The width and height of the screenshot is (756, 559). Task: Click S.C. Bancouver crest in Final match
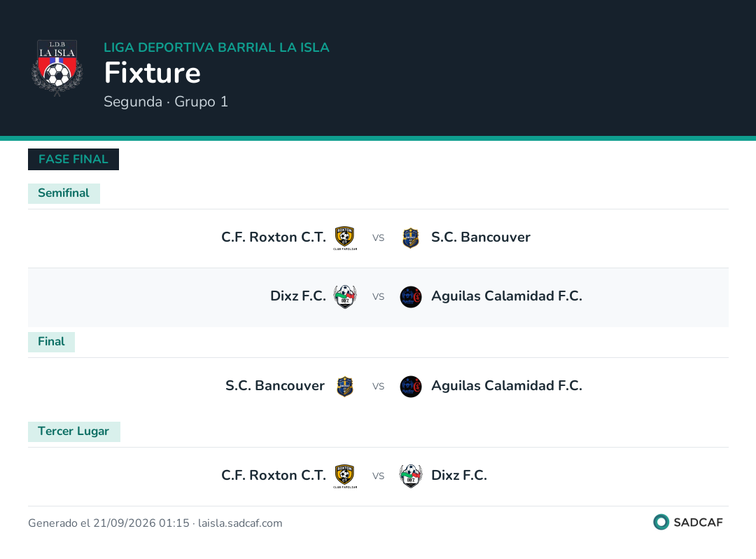click(344, 387)
